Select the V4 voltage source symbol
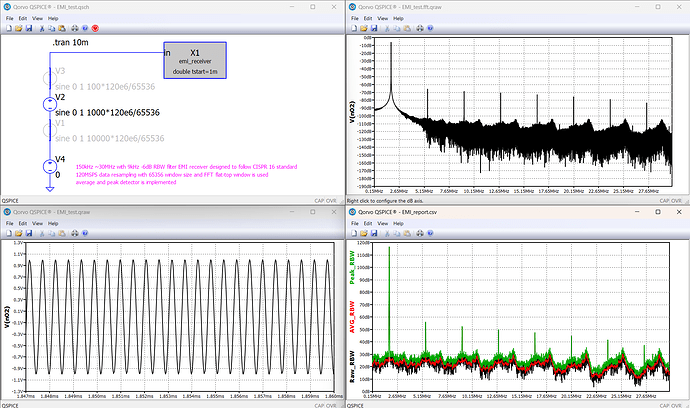 pyautogui.click(x=49, y=166)
